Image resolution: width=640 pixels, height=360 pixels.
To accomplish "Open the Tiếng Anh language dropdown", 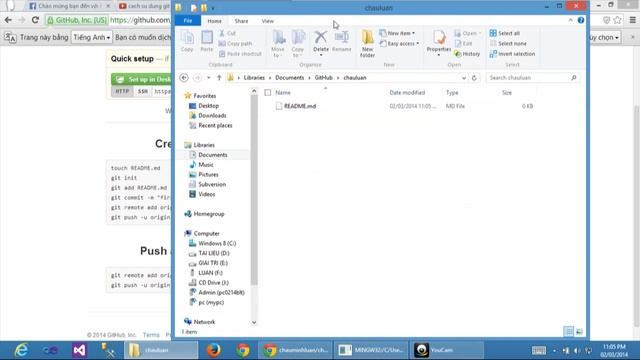I will coord(92,37).
